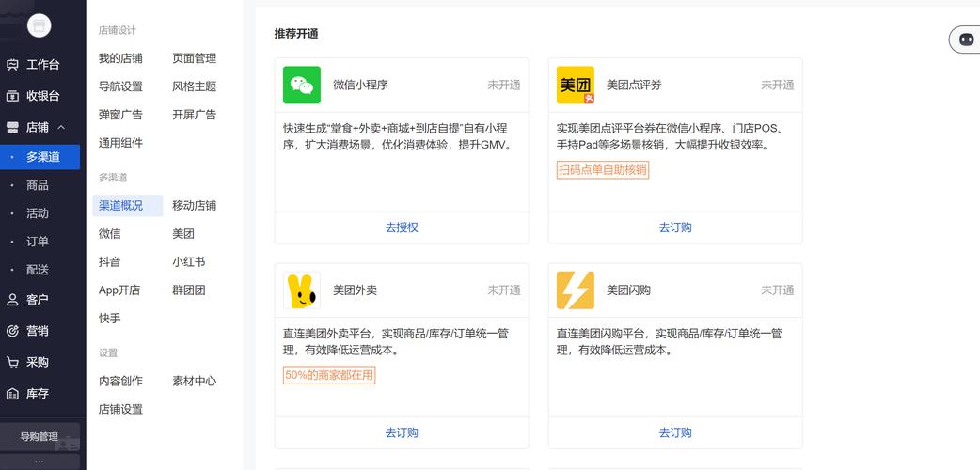Click the 美团外卖 card title

pyautogui.click(x=355, y=290)
